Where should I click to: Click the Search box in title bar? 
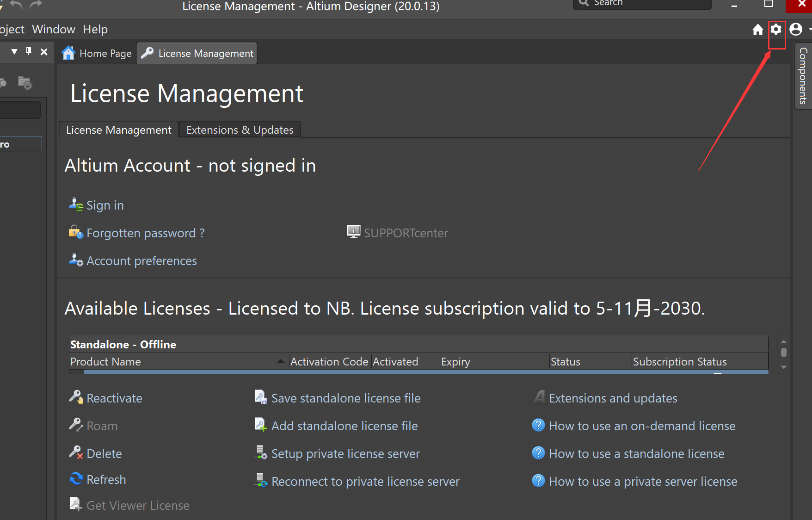[x=642, y=4]
